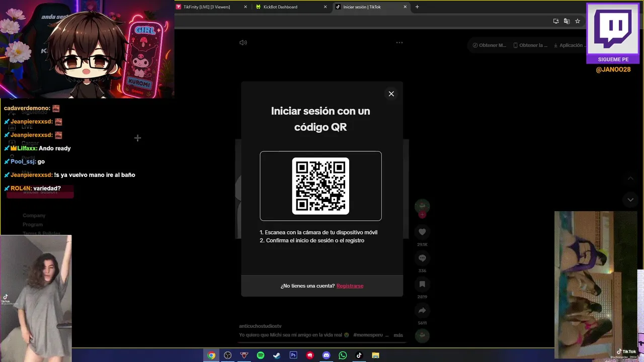Open the TikTok taskbar icon
The height and width of the screenshot is (362, 644).
coord(359,355)
